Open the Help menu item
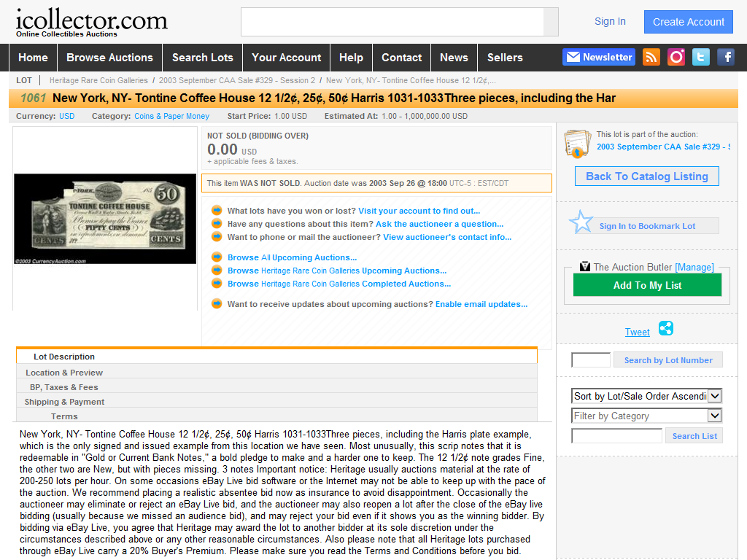The image size is (747, 560). pyautogui.click(x=351, y=58)
